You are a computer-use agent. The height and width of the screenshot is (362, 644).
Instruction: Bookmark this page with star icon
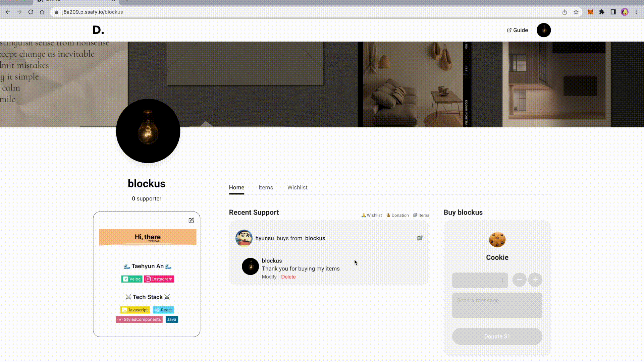(576, 12)
